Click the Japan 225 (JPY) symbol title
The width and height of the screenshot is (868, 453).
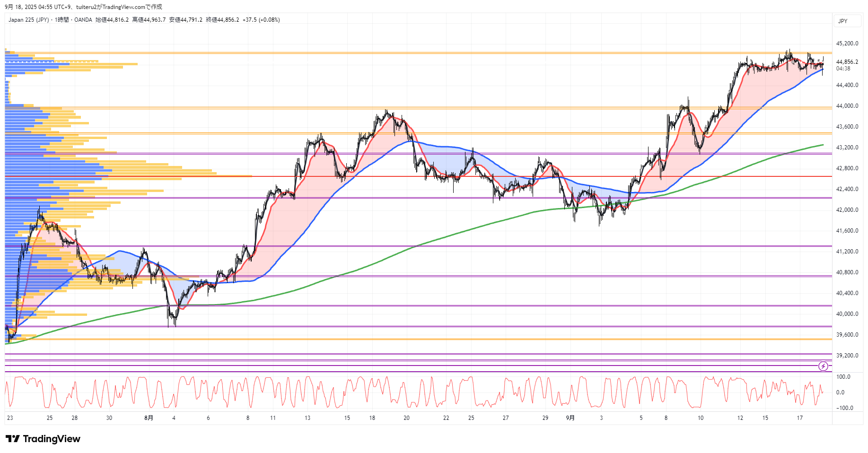point(28,20)
